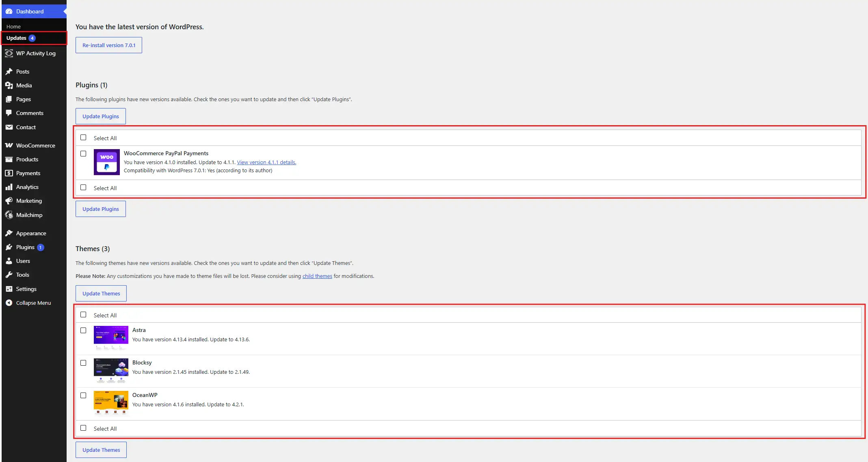Click the OceanWP theme name
Viewport: 868px width, 462px height.
145,395
